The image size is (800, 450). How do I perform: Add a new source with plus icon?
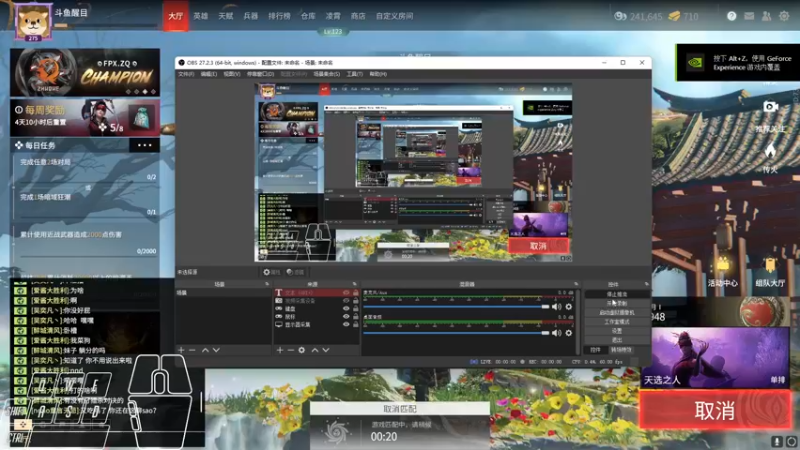coord(280,350)
